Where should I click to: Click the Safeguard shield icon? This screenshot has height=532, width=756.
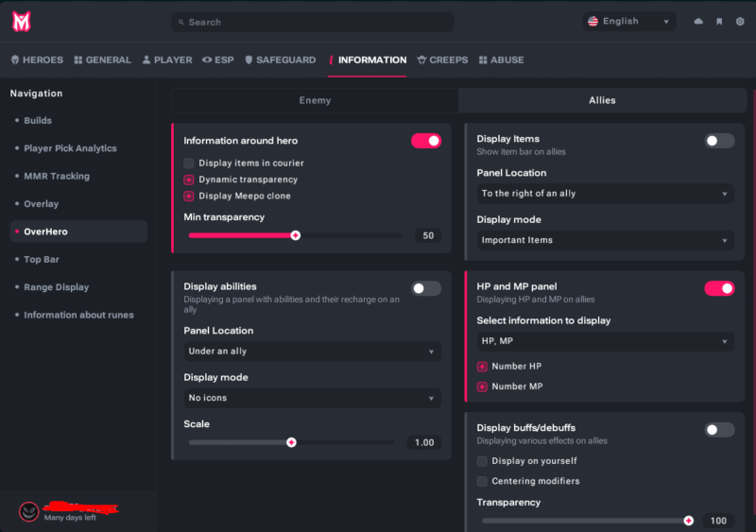click(x=249, y=60)
